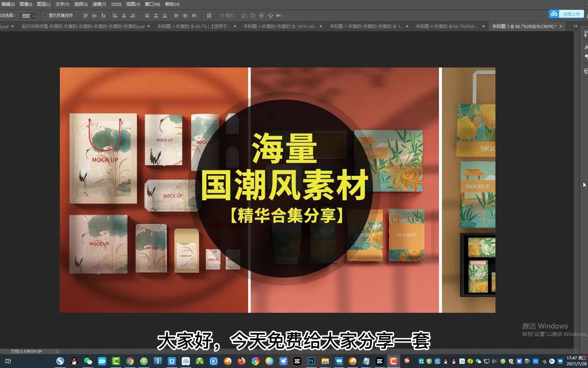Toggle the 显示变换控件 checkbox
Viewport: 588px width, 368px height.
pos(45,15)
